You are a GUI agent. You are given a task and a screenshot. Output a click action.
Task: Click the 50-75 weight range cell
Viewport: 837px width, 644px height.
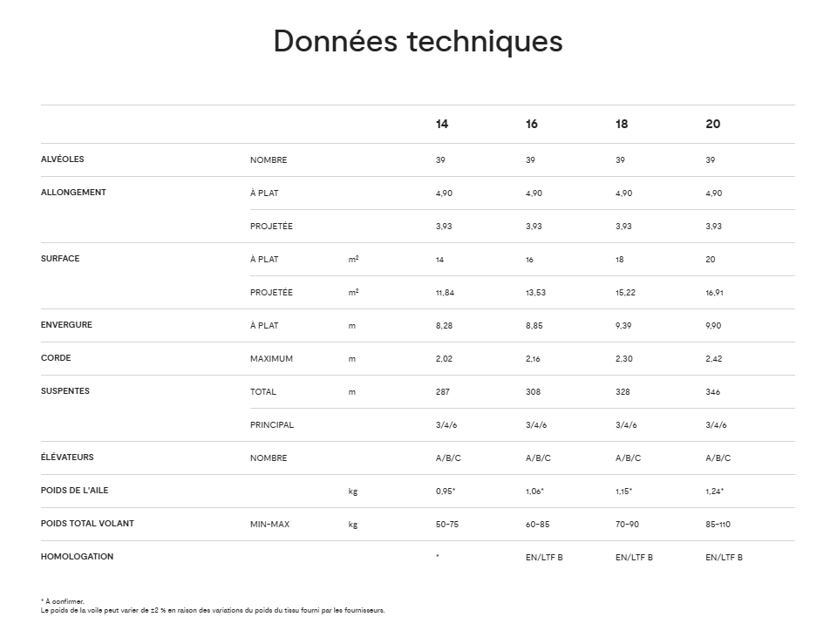pos(447,525)
